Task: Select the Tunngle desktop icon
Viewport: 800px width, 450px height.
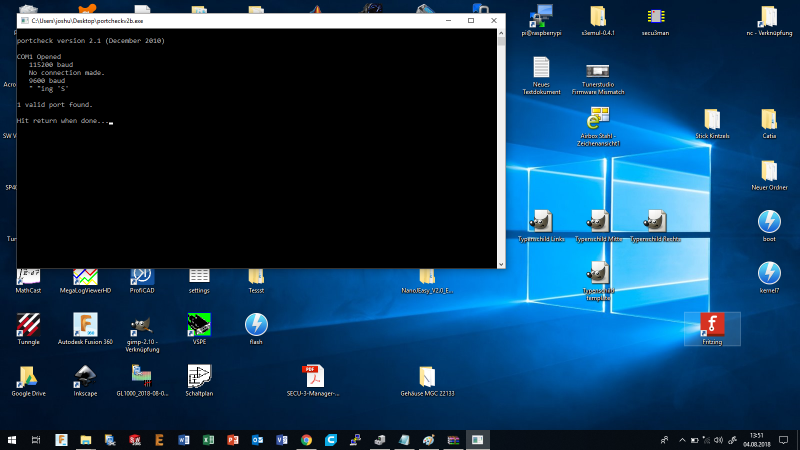Action: (x=28, y=326)
